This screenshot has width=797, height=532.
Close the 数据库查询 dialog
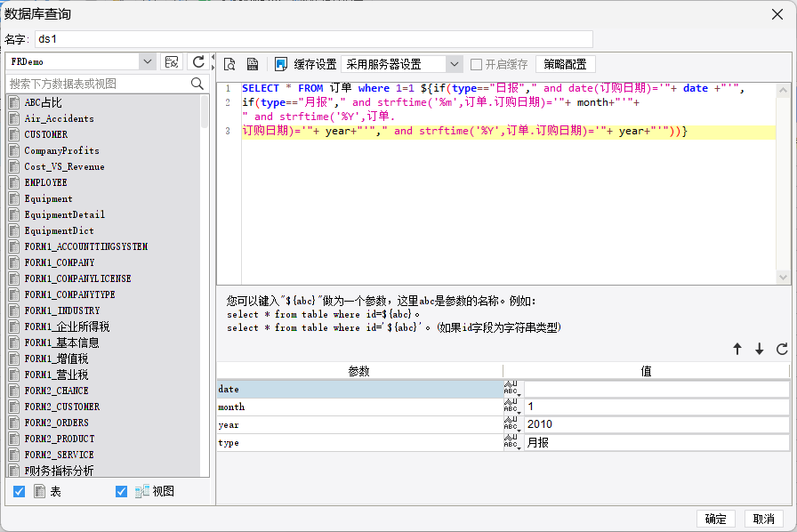click(x=777, y=14)
